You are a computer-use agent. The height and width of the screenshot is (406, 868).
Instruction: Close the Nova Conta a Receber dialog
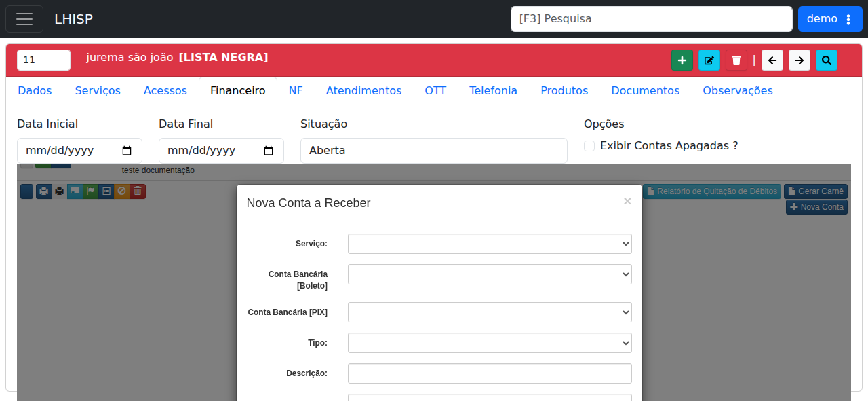[x=627, y=201]
